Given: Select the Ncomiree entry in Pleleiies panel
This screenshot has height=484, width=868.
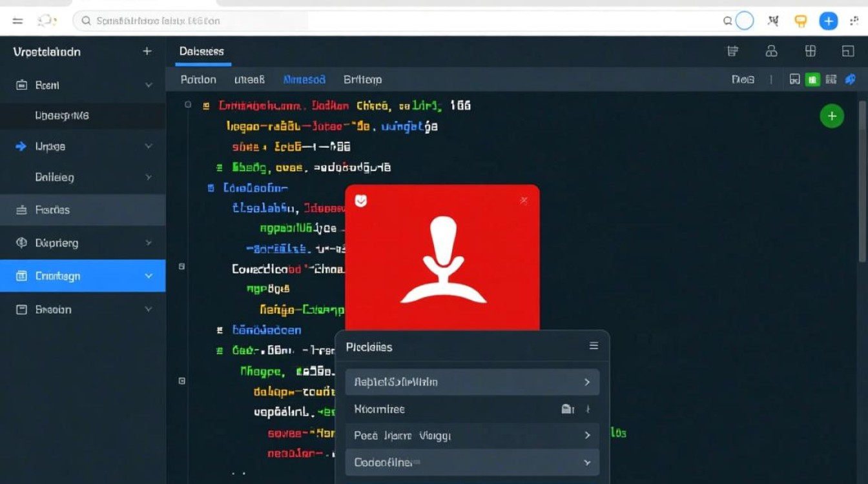Looking at the screenshot, I should [x=472, y=409].
